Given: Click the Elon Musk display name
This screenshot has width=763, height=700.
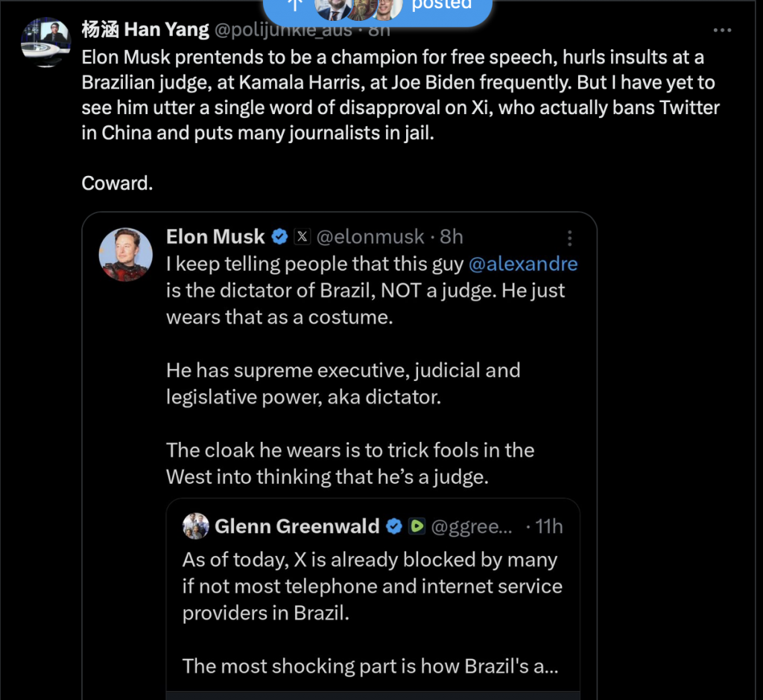Looking at the screenshot, I should coord(215,237).
